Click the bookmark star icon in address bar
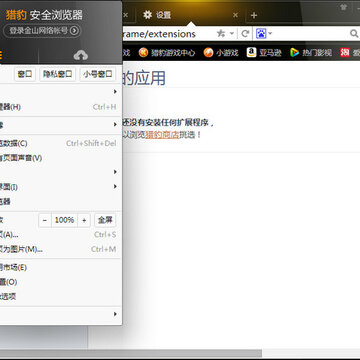The height and width of the screenshot is (360, 360). coord(221,33)
